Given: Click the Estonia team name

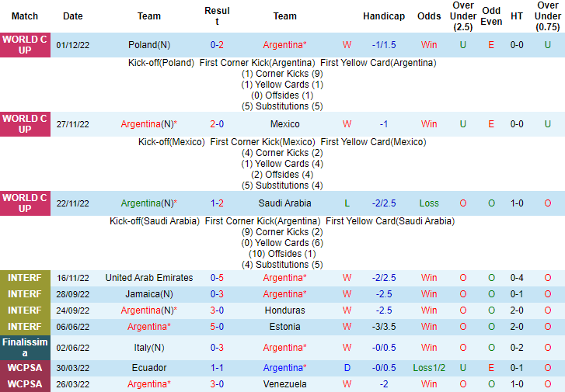Looking at the screenshot, I should tap(284, 327).
